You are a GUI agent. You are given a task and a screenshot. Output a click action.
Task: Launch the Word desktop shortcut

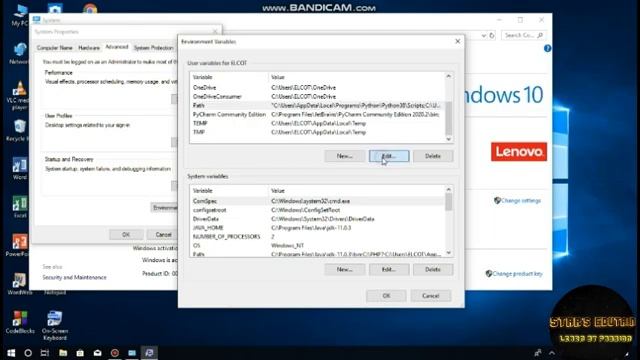click(19, 169)
